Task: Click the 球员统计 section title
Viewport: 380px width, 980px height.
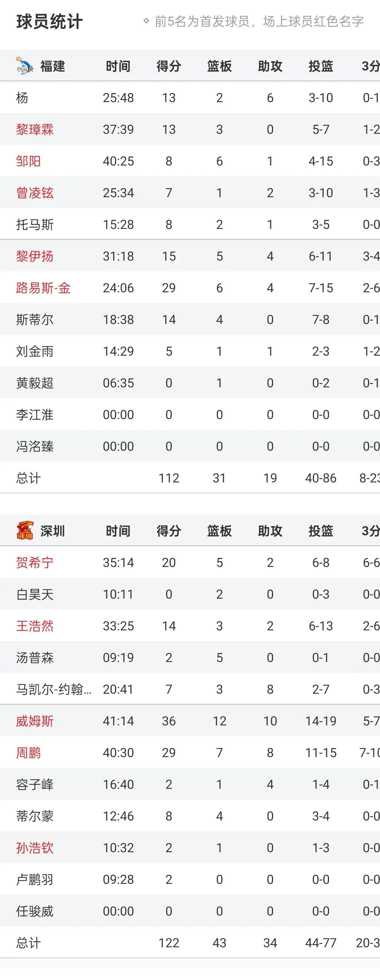Action: 49,22
